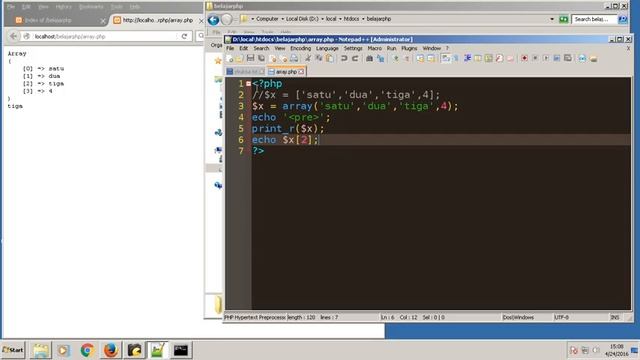The image size is (640, 360).
Task: Toggle the INS insert mode indicator
Action: tap(614, 317)
